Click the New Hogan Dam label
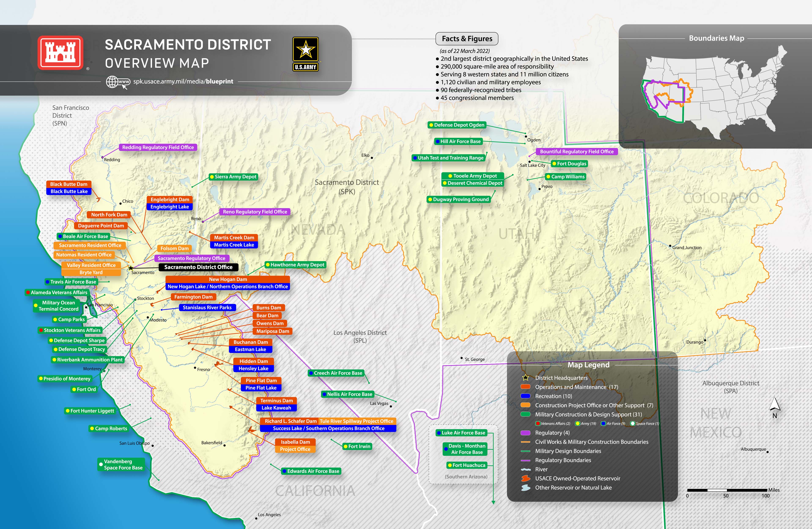Viewport: 812px width, 529px height. tap(228, 279)
